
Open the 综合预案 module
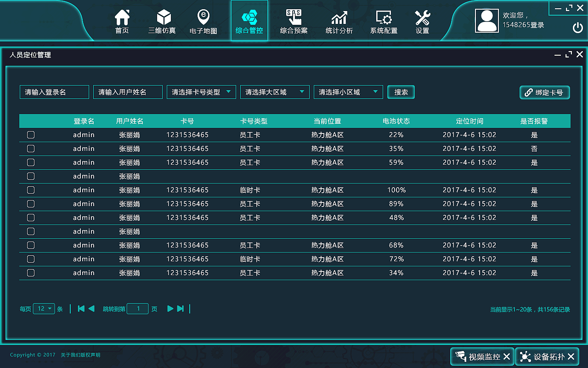point(294,21)
